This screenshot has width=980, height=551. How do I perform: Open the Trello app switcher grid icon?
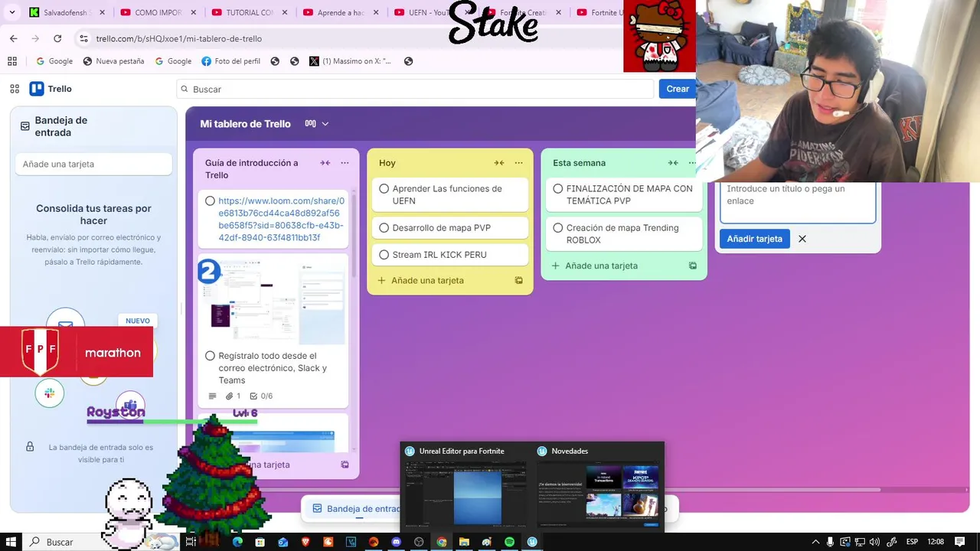click(x=15, y=89)
